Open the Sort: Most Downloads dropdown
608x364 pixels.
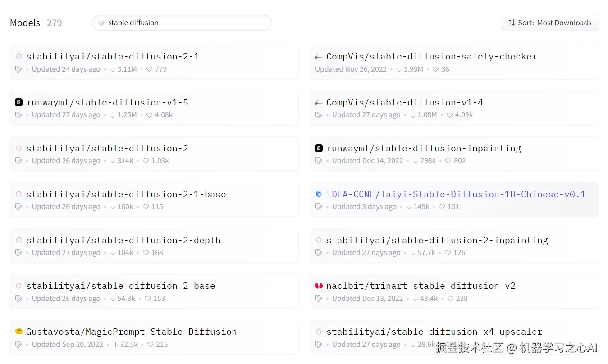coord(549,23)
